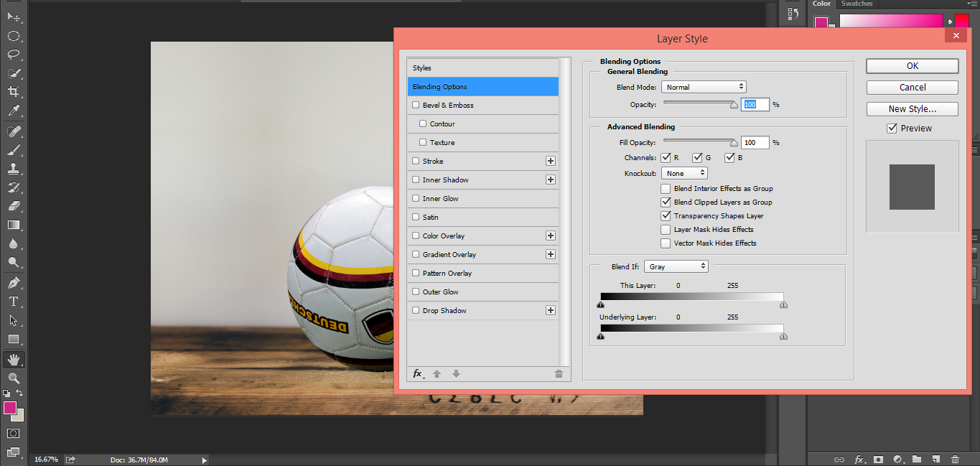Image resolution: width=980 pixels, height=466 pixels.
Task: Uncheck the Transparency Shapes Layer option
Action: (x=666, y=215)
